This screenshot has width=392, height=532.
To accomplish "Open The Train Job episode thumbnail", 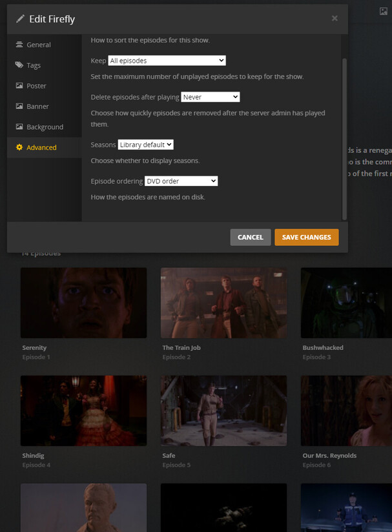I will pyautogui.click(x=223, y=303).
